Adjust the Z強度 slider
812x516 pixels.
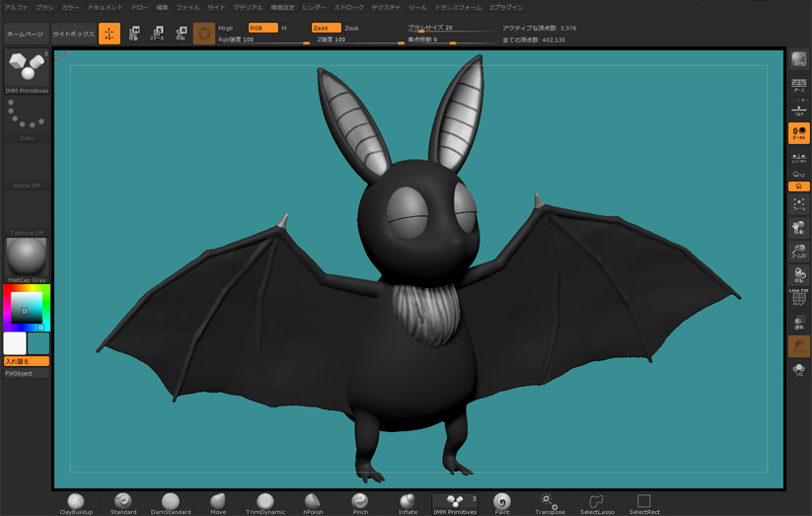tap(360, 39)
